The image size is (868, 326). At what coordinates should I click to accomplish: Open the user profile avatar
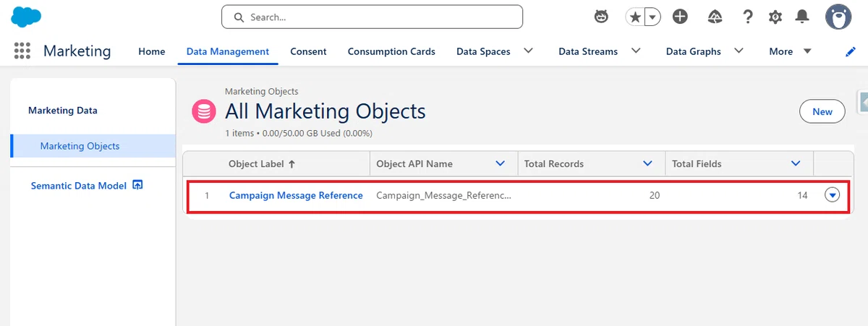pos(838,17)
